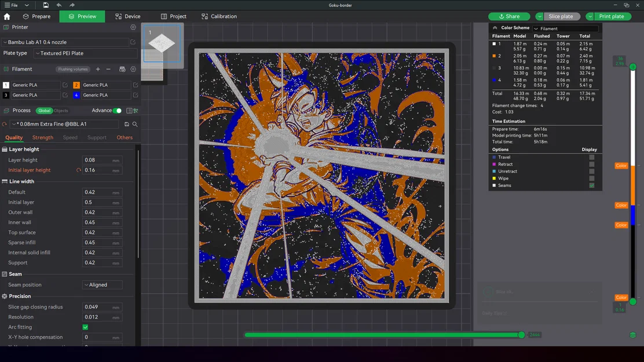Click filament 2 orange color swatch
This screenshot has width=644, height=362.
tap(76, 85)
